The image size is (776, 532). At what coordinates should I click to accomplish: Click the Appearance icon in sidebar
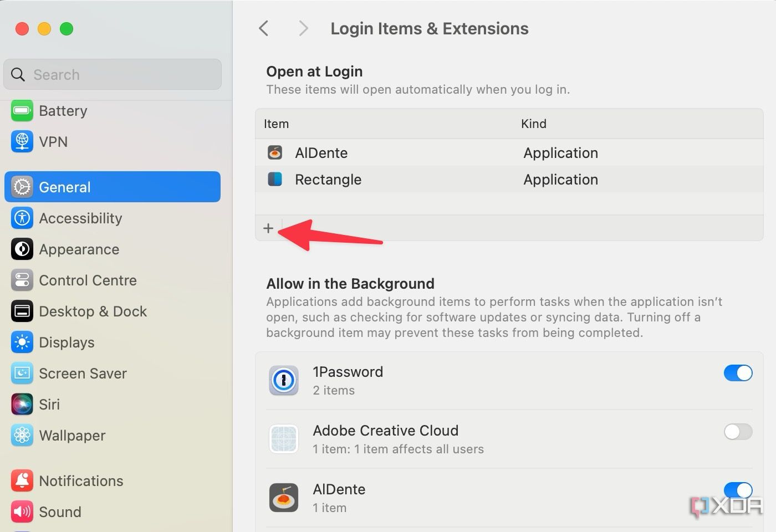coord(22,249)
